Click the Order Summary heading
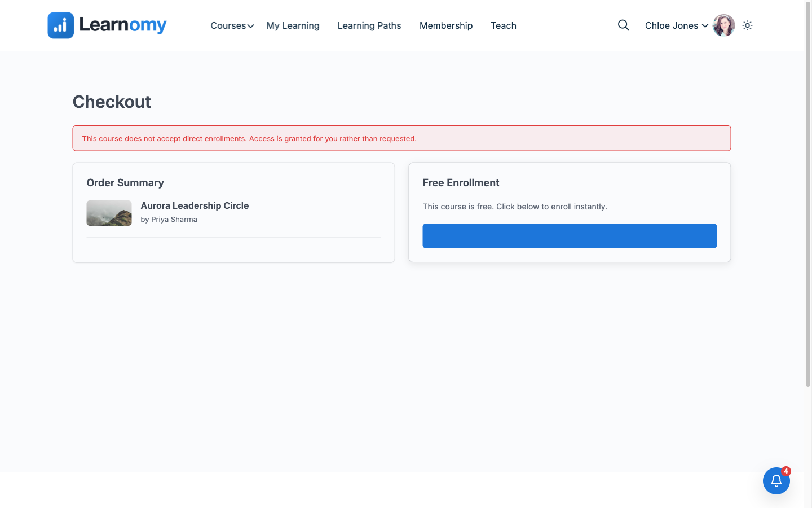Image resolution: width=812 pixels, height=508 pixels. (x=125, y=183)
